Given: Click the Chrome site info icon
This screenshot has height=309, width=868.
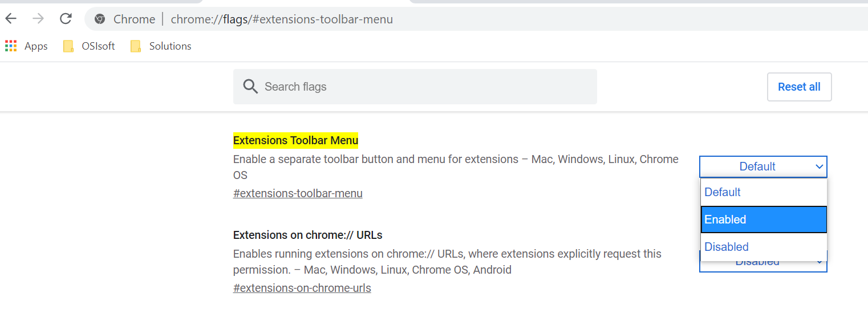Looking at the screenshot, I should click(100, 19).
